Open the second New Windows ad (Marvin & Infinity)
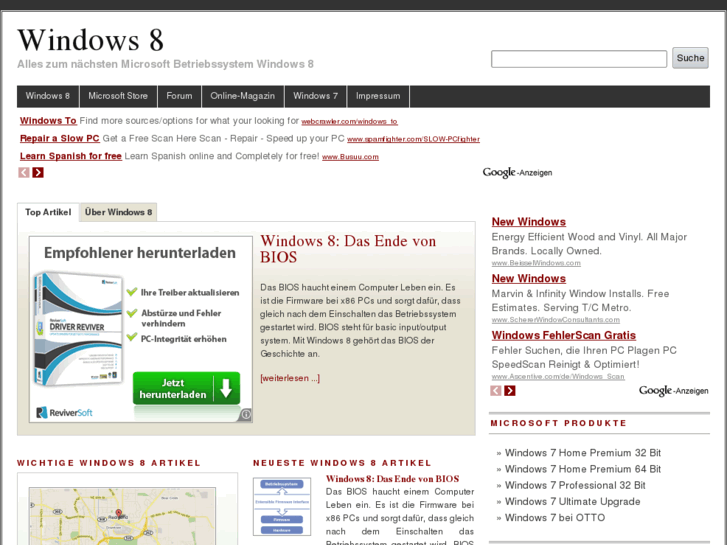 tap(529, 278)
